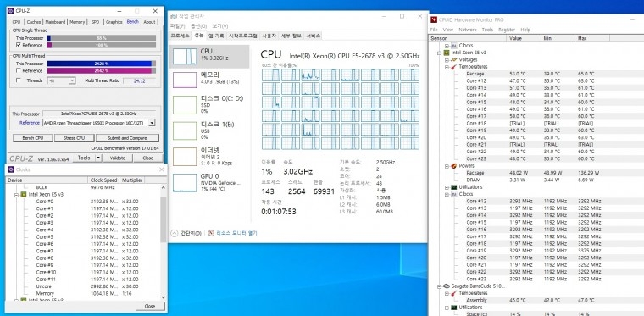Click the Submit and Compare button
The height and width of the screenshot is (316, 644).
pyautogui.click(x=127, y=138)
